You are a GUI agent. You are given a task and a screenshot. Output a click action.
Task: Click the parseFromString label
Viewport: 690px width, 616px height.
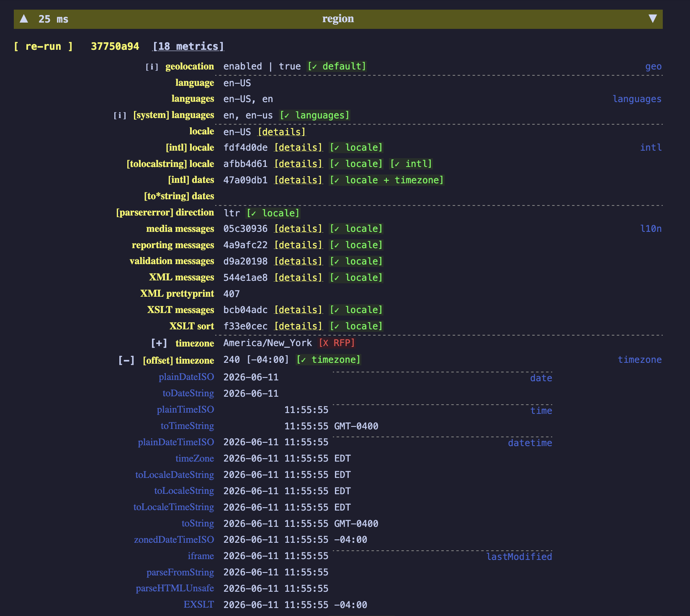180,572
